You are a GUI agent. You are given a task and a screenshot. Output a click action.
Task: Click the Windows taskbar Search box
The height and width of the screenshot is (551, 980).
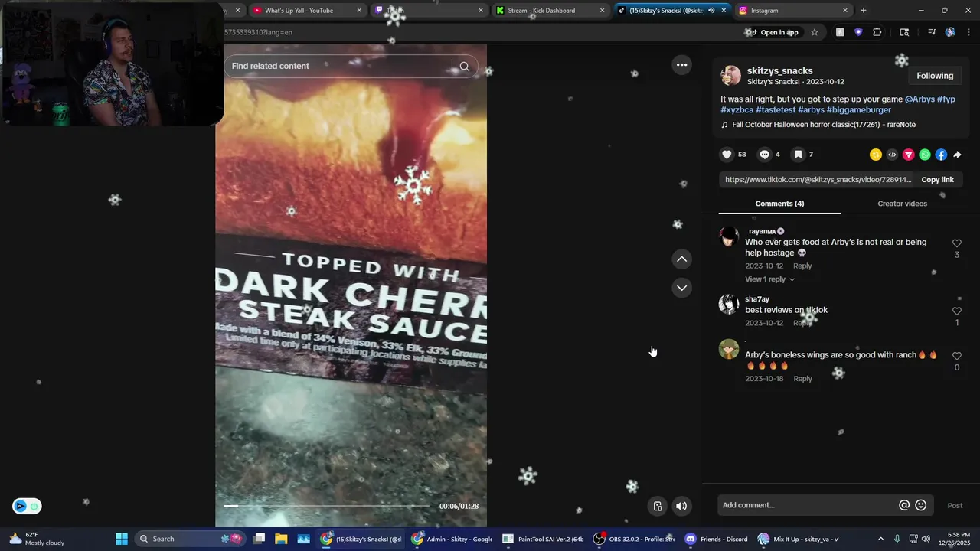pos(189,539)
